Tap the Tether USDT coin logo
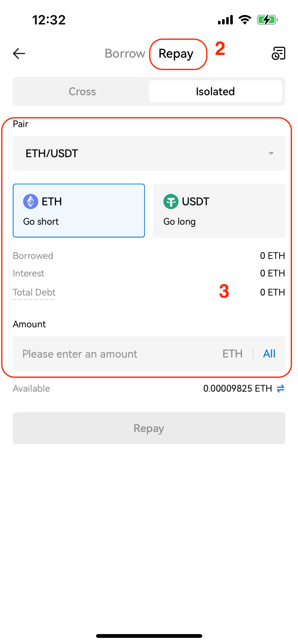Screen dimensions: 298x644 [x=171, y=201]
